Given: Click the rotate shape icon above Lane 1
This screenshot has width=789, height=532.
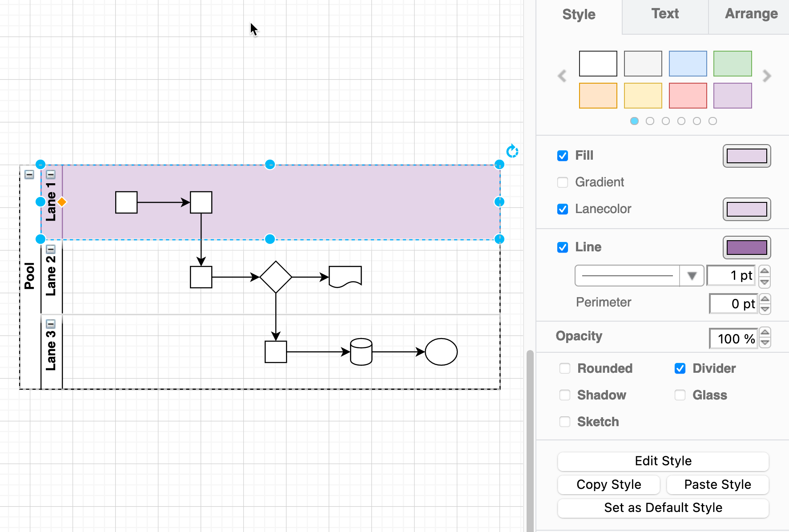Looking at the screenshot, I should [512, 151].
